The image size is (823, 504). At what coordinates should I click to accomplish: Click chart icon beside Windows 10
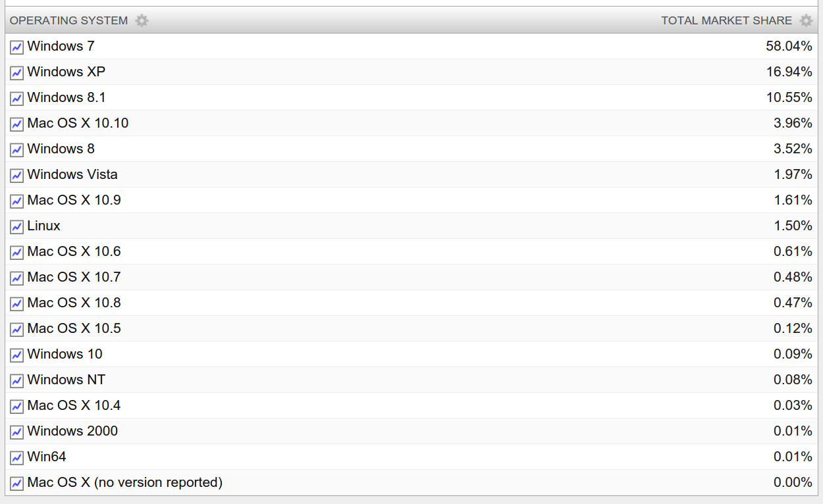click(x=16, y=355)
